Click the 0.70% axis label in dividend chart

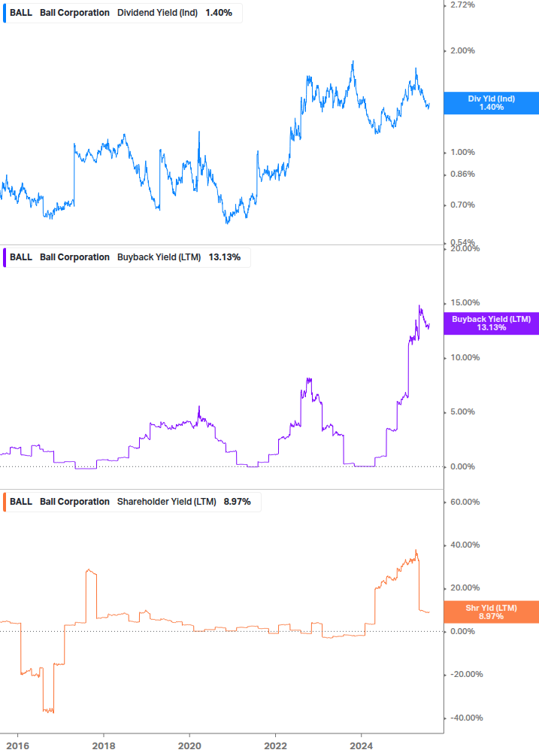point(462,205)
